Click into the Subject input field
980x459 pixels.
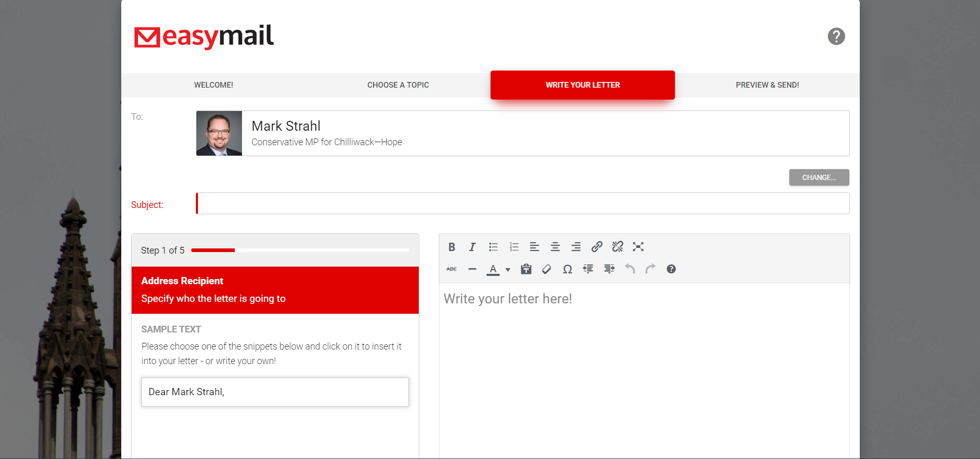click(x=522, y=203)
